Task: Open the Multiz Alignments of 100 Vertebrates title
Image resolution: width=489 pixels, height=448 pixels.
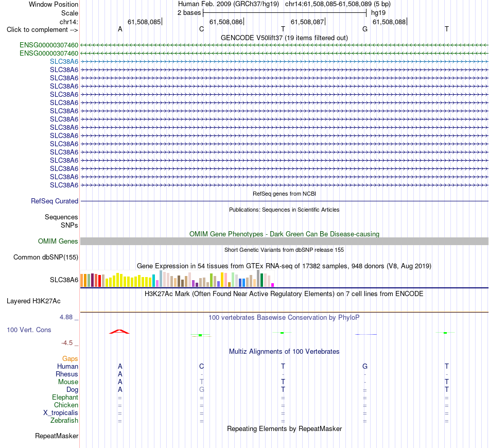Action: pos(284,352)
